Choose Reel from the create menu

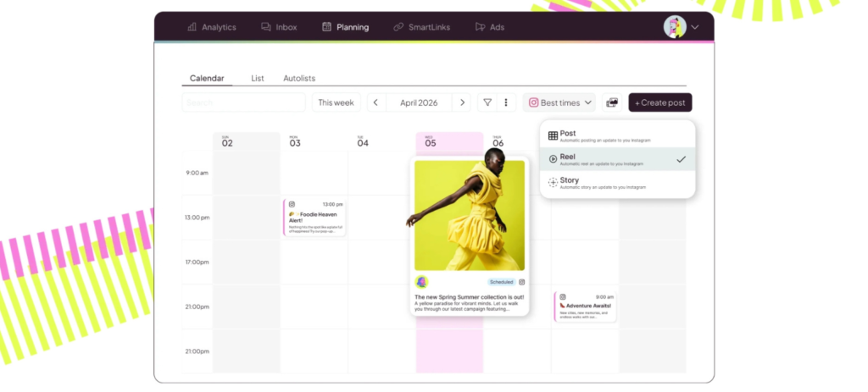click(x=617, y=159)
